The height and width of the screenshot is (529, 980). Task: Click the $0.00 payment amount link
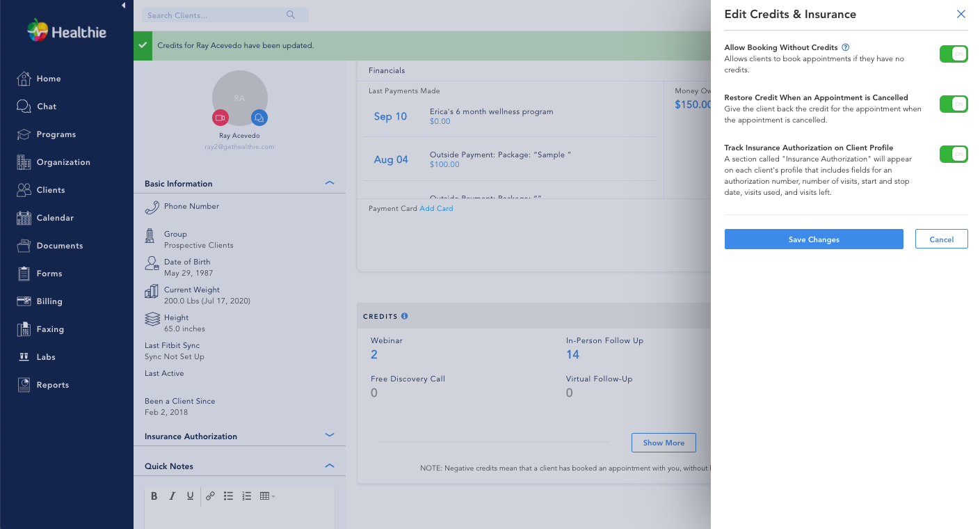pyautogui.click(x=440, y=122)
